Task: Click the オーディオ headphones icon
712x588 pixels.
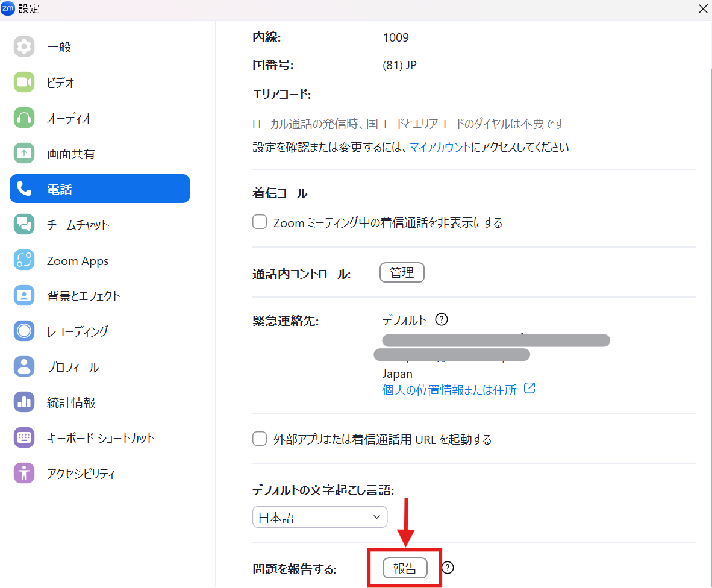Action: [24, 117]
